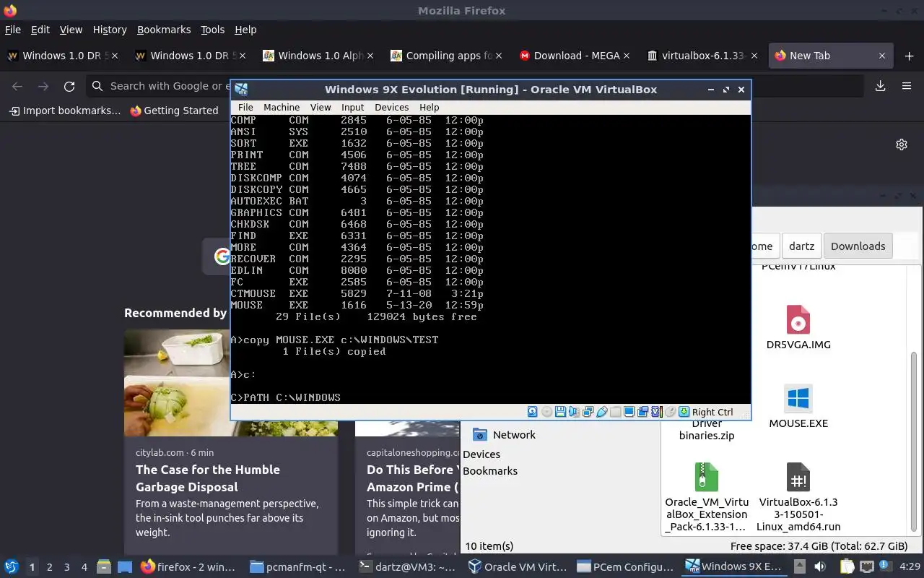924x578 pixels.
Task: Open the Firefox hamburger application menu
Action: [x=907, y=86]
